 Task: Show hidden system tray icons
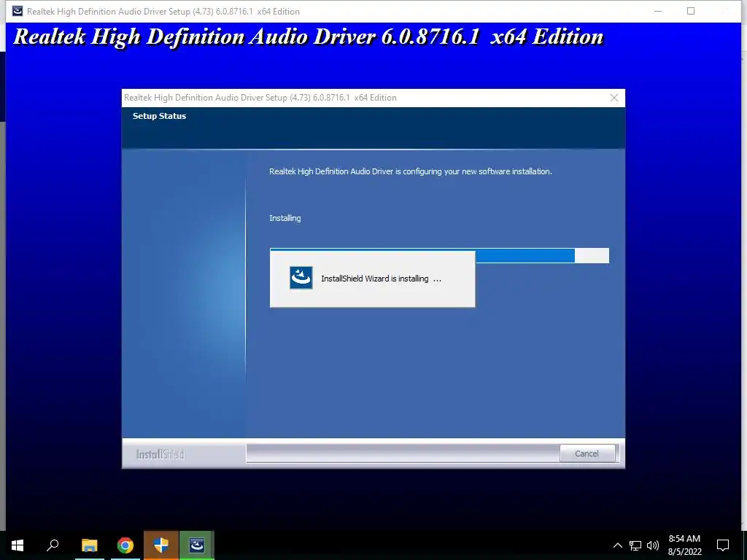[617, 545]
